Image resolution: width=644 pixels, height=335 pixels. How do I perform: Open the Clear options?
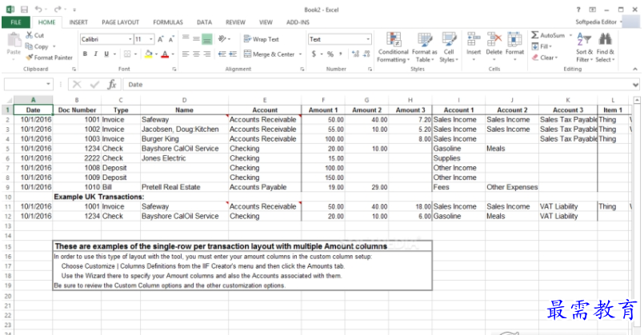(x=545, y=58)
